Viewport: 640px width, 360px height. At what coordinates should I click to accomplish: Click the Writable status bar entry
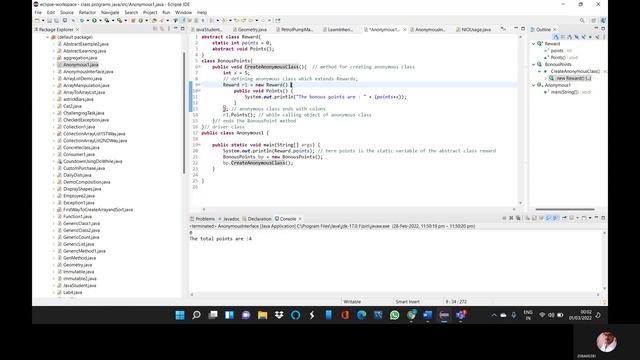point(352,302)
